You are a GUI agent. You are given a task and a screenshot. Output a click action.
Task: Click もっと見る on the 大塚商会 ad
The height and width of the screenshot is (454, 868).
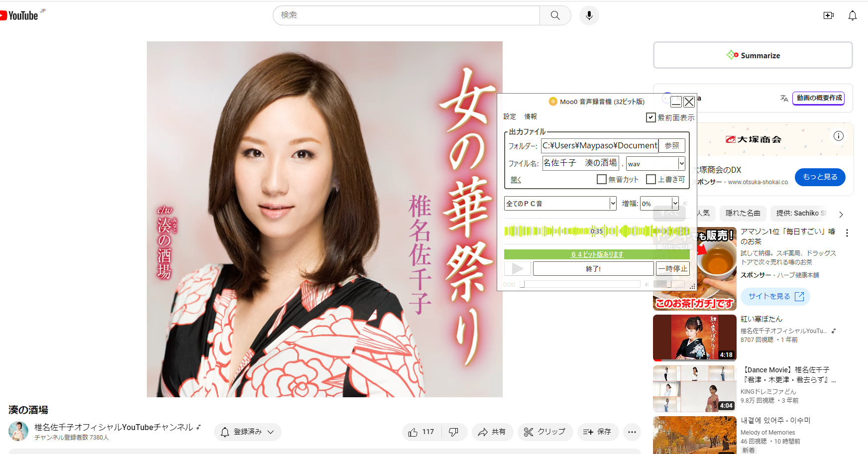(820, 177)
